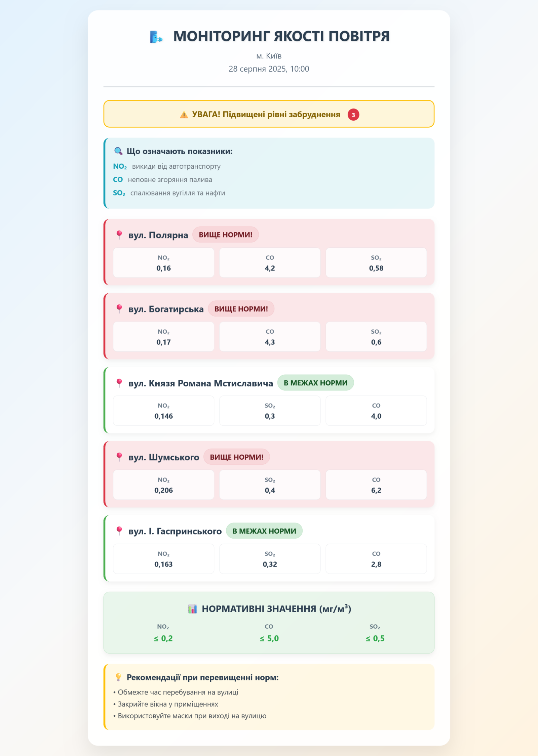Screen dimensions: 538x756
Task: Click the red alert count badge showing 3
Action: (x=353, y=115)
